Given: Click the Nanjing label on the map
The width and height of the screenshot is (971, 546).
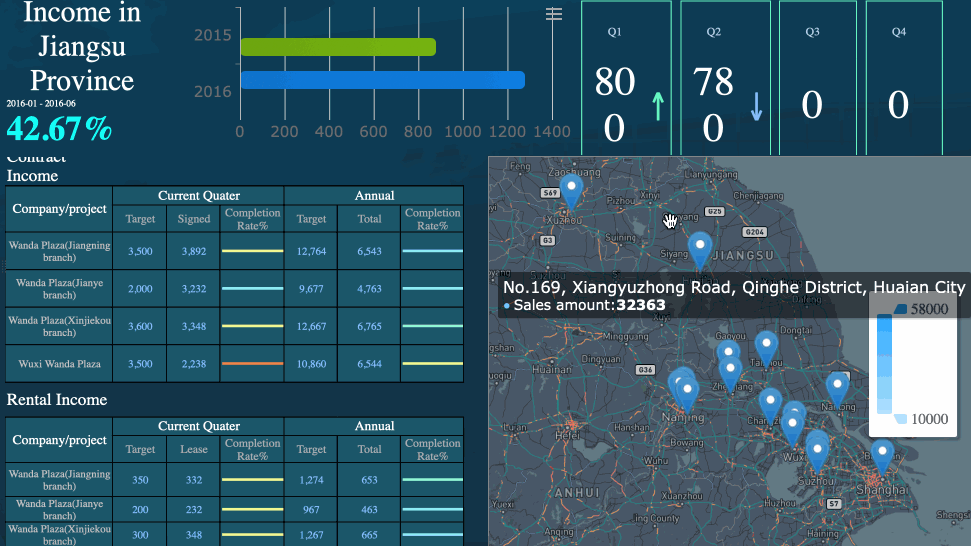Looking at the screenshot, I should 683,418.
